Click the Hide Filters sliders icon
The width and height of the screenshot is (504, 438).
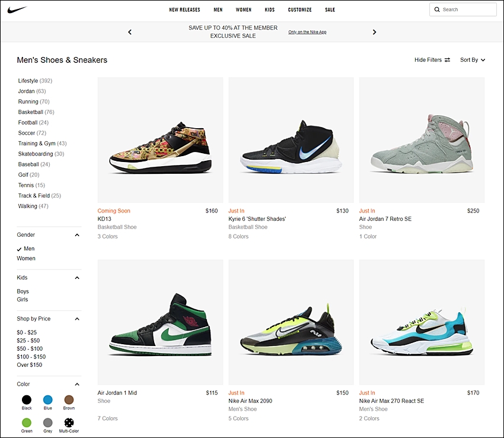coord(448,60)
